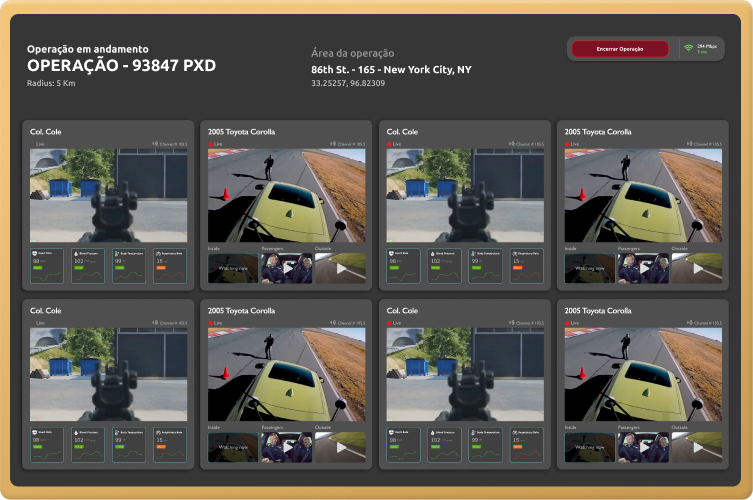Play Outside camera in bottom-right Toyota panel

697,448
